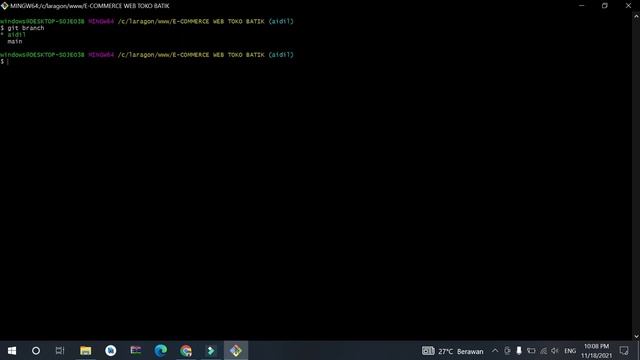The height and width of the screenshot is (360, 640).
Task: Open Microsoft Edge from the taskbar
Action: [161, 351]
